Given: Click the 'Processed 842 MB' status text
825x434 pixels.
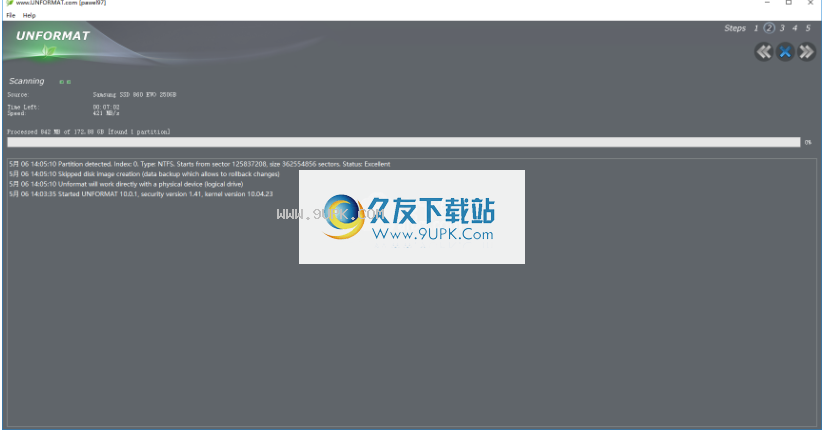Looking at the screenshot, I should click(x=88, y=132).
